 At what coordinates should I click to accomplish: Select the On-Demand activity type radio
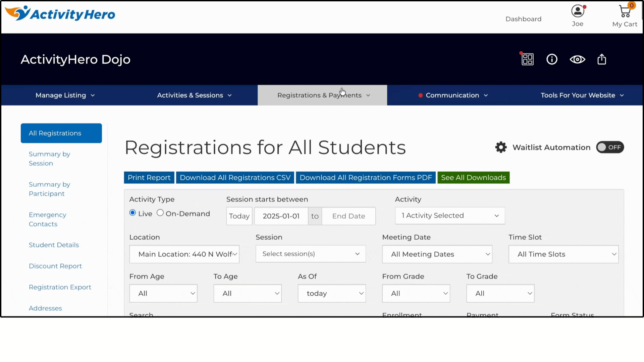(x=160, y=213)
